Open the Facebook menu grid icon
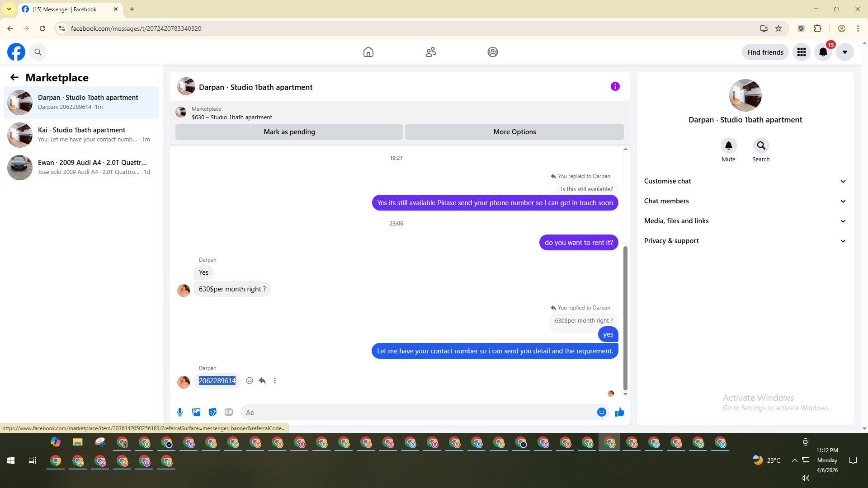This screenshot has width=868, height=488. 802,52
